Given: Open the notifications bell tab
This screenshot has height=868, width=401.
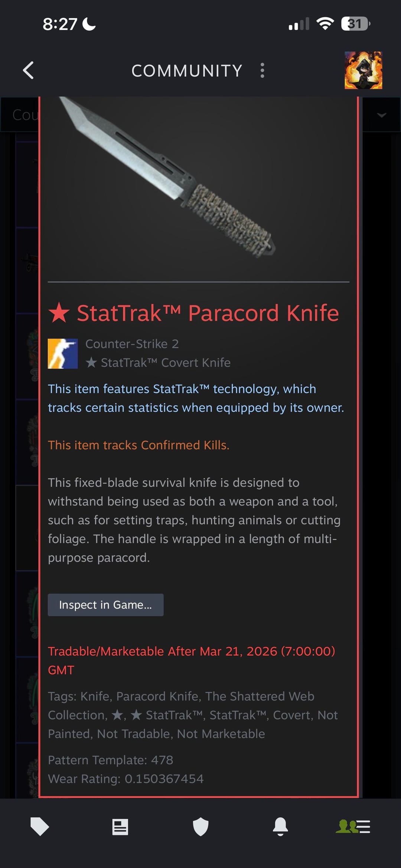Looking at the screenshot, I should point(280,827).
